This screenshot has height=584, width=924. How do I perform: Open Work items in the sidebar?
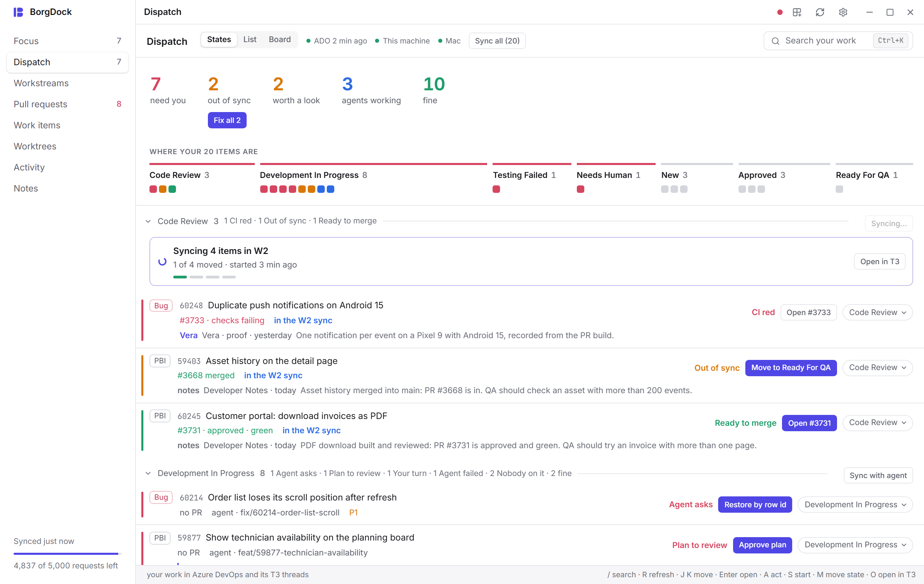coord(68,125)
